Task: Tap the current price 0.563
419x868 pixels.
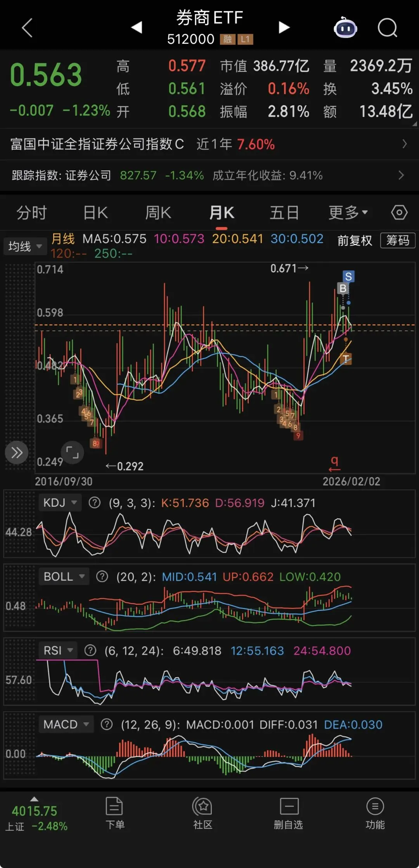Action: point(46,75)
